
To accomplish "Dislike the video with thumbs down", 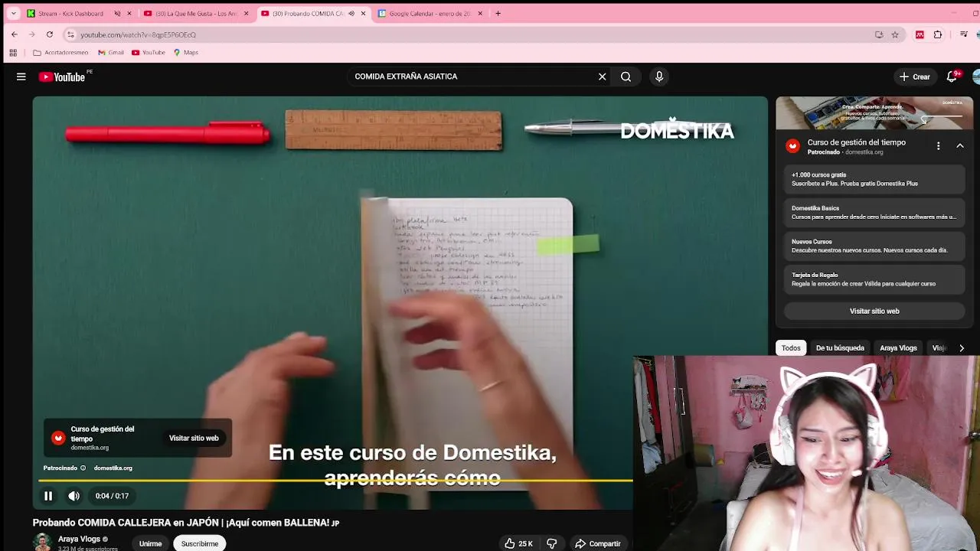I will 551,543.
